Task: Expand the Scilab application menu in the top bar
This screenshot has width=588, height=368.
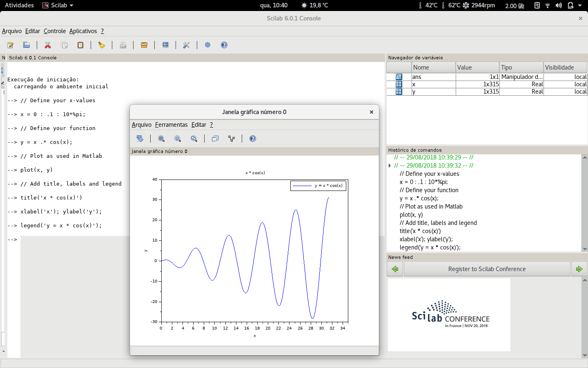Action: coord(58,5)
